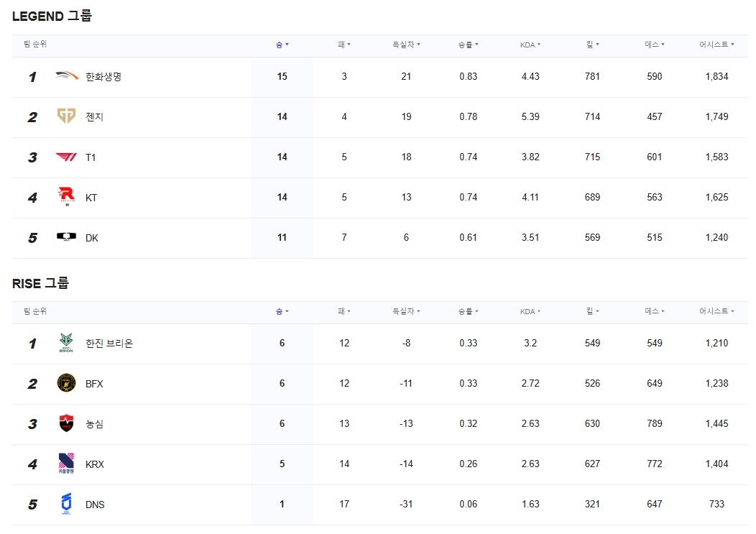Click the 농심 red shield logo
756x534 pixels.
point(67,423)
